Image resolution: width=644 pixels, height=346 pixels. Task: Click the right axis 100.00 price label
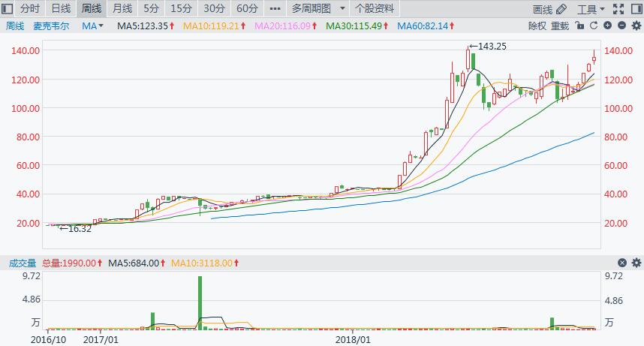(x=618, y=108)
